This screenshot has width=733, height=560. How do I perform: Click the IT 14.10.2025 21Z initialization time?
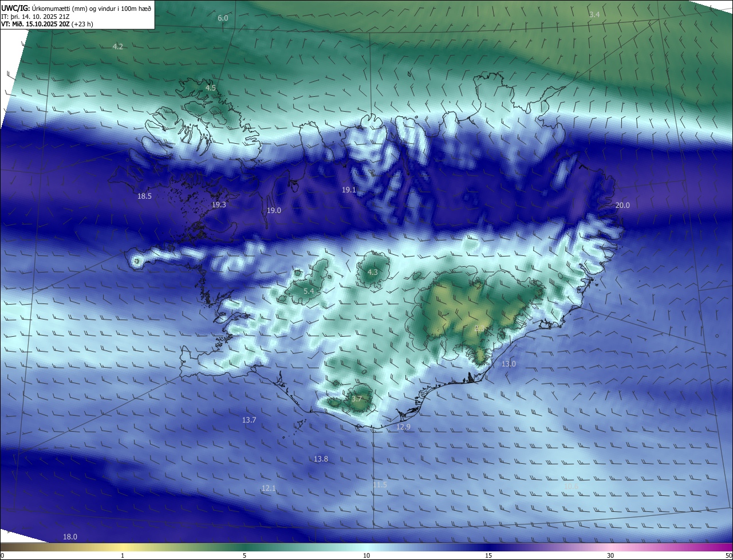[36, 17]
